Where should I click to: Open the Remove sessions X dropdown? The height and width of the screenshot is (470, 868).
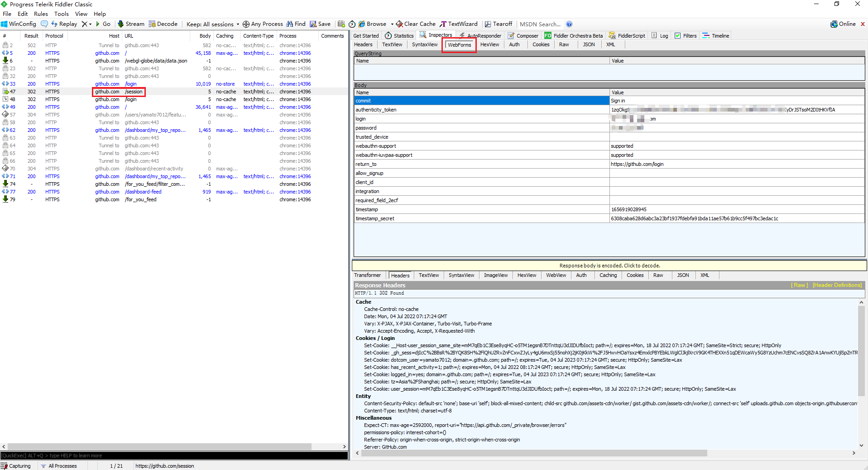click(86, 24)
